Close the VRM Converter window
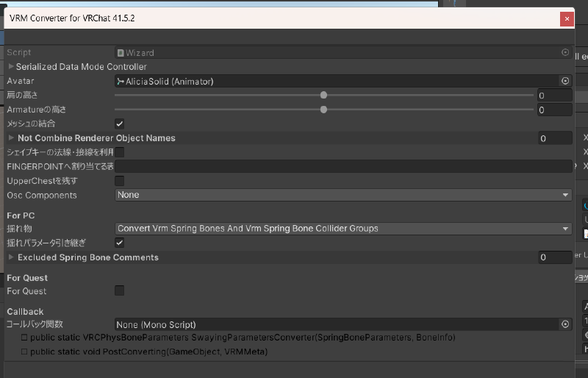The height and width of the screenshot is (378, 588). [567, 19]
